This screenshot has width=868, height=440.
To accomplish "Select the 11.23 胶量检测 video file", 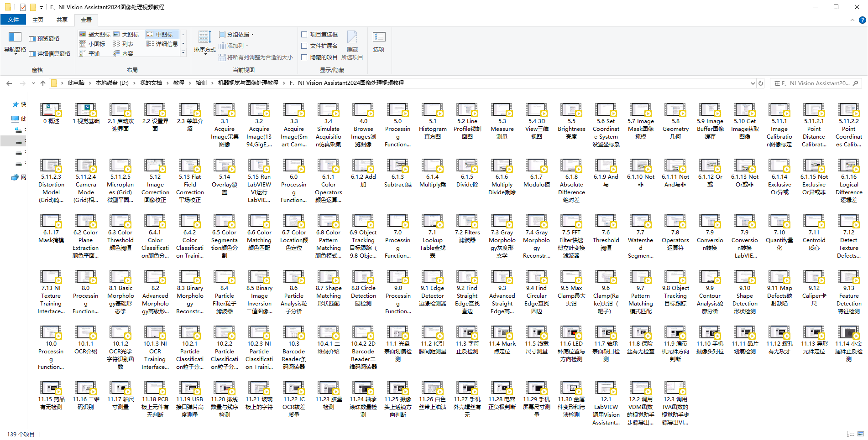I will tap(329, 395).
